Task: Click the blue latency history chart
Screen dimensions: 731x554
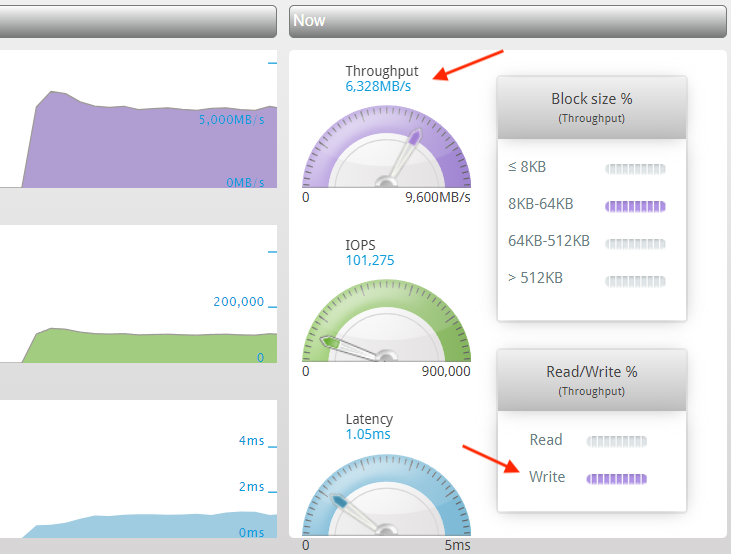Action: [x=138, y=469]
